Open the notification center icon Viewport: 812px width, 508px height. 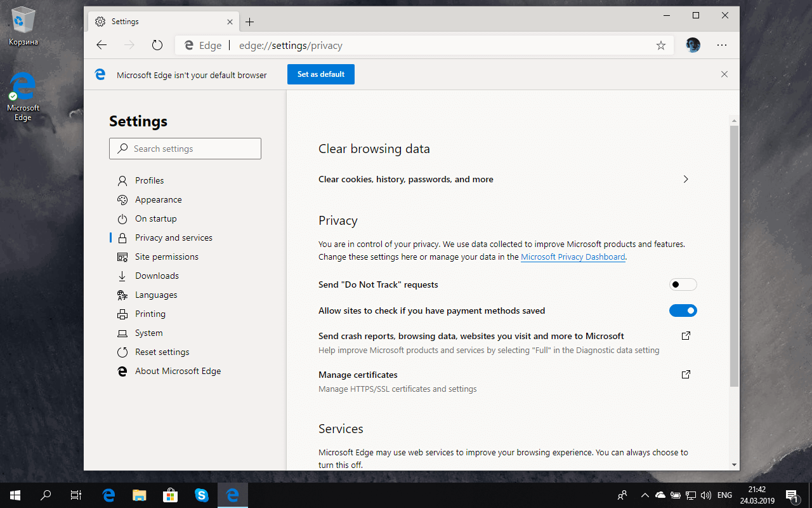click(x=792, y=495)
